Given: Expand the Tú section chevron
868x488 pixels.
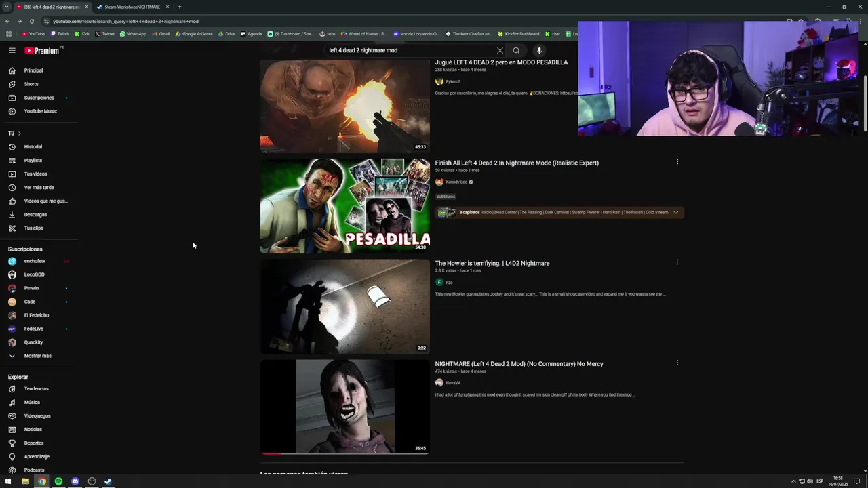Looking at the screenshot, I should coord(19,133).
